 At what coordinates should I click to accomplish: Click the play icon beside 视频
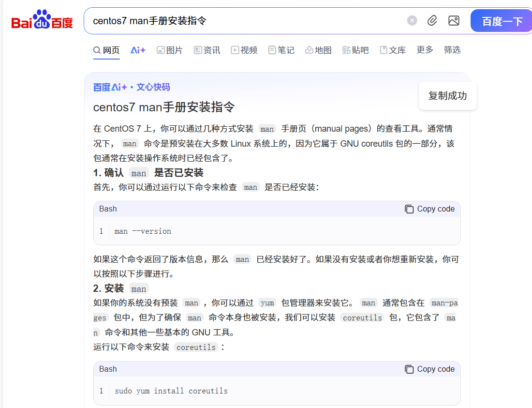pos(235,50)
